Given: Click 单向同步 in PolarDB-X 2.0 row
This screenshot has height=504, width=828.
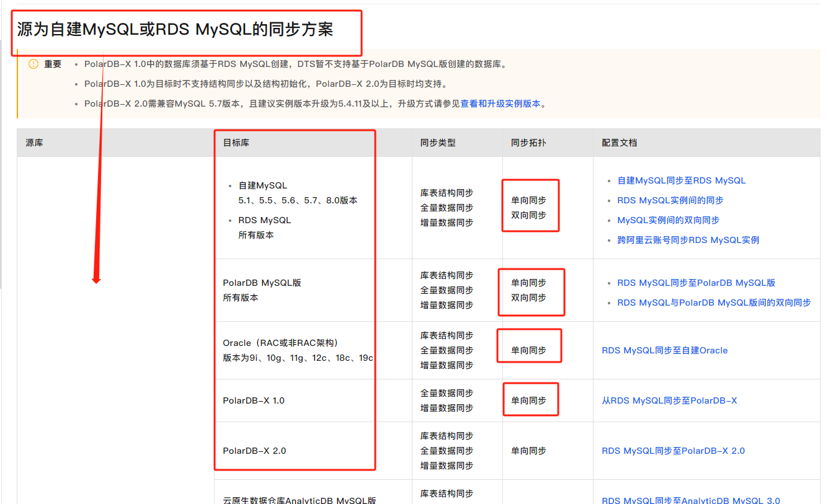Looking at the screenshot, I should click(528, 451).
